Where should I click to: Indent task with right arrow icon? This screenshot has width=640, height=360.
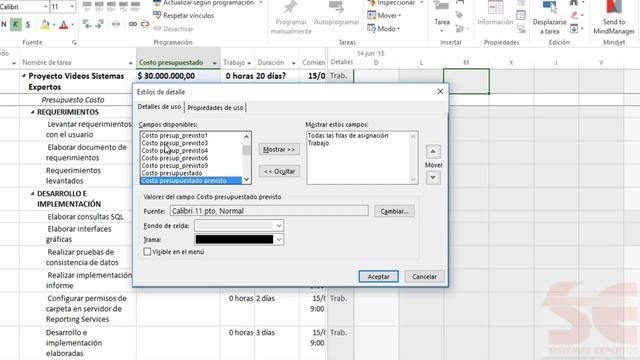pyautogui.click(x=100, y=24)
